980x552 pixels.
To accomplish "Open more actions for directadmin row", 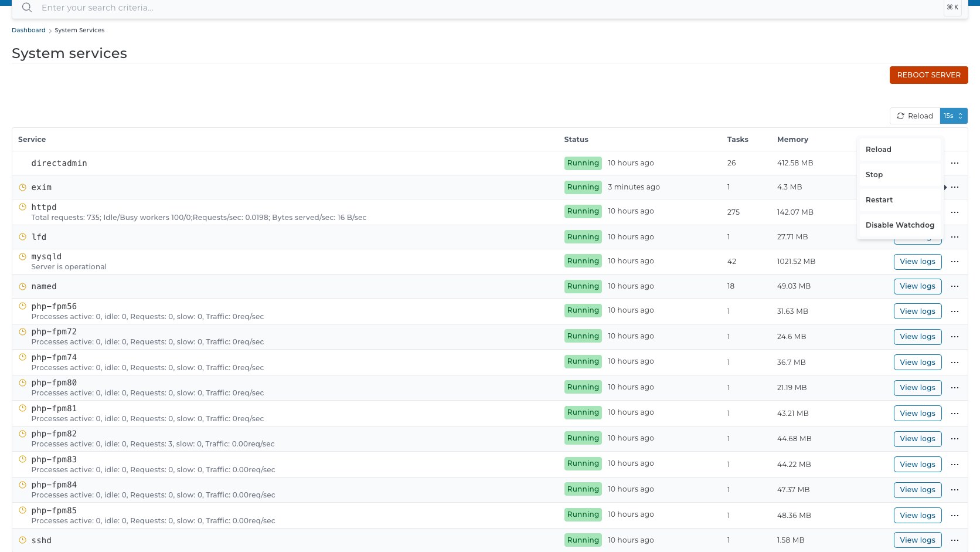I will 955,163.
